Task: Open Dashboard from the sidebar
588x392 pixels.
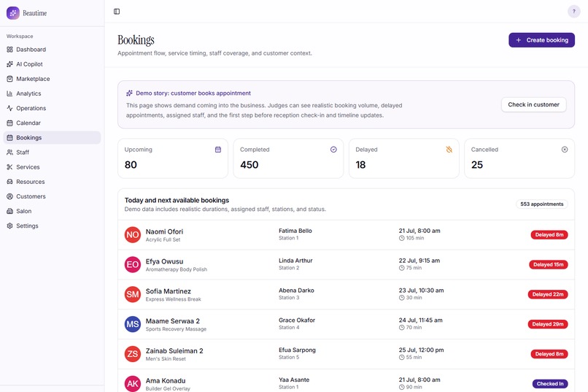Action: 52,50
